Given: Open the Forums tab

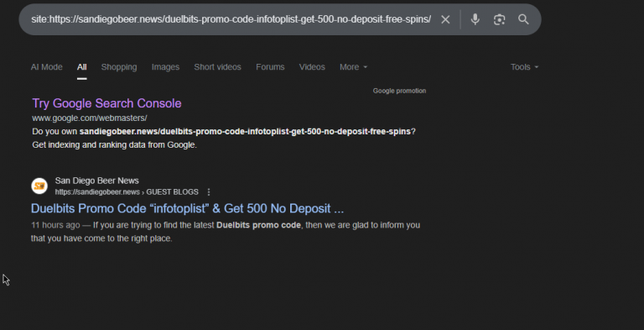Looking at the screenshot, I should [270, 67].
